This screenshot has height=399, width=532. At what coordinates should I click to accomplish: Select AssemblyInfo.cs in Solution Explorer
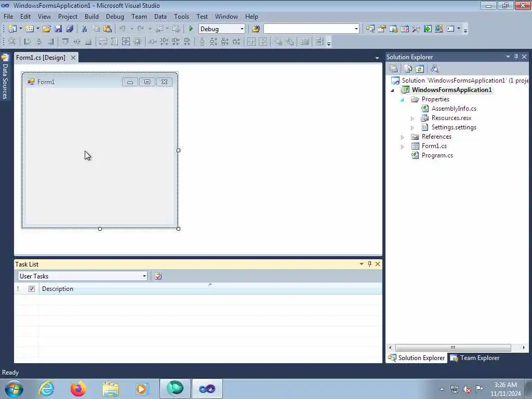[x=454, y=109]
